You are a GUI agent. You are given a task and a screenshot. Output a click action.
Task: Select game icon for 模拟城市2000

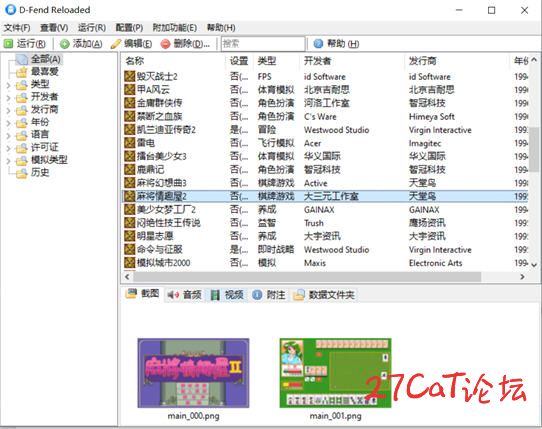coord(130,263)
